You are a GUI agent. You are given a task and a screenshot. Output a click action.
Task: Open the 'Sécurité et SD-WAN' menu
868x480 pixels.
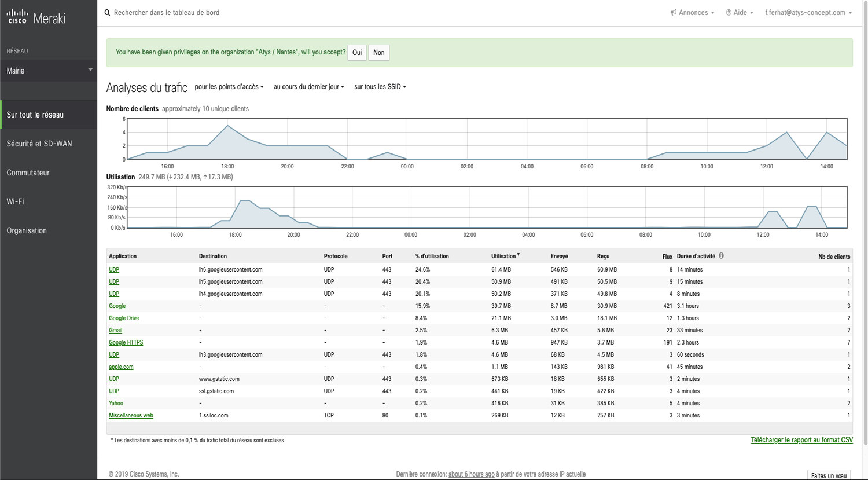tap(49, 144)
